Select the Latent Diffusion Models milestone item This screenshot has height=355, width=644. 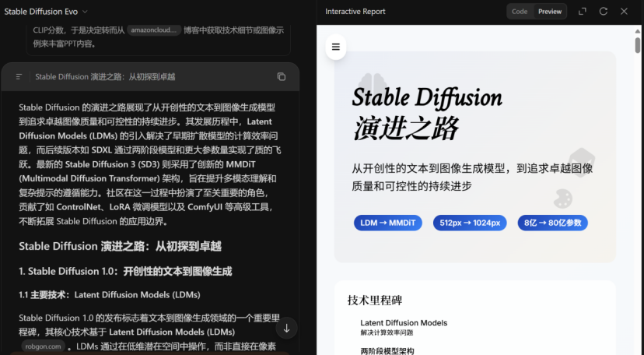click(404, 323)
